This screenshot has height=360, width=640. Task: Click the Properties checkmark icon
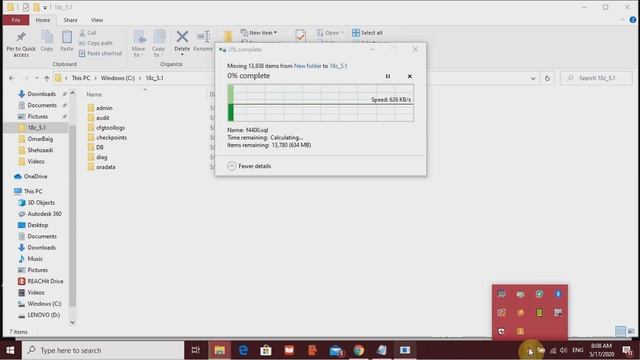[x=300, y=36]
